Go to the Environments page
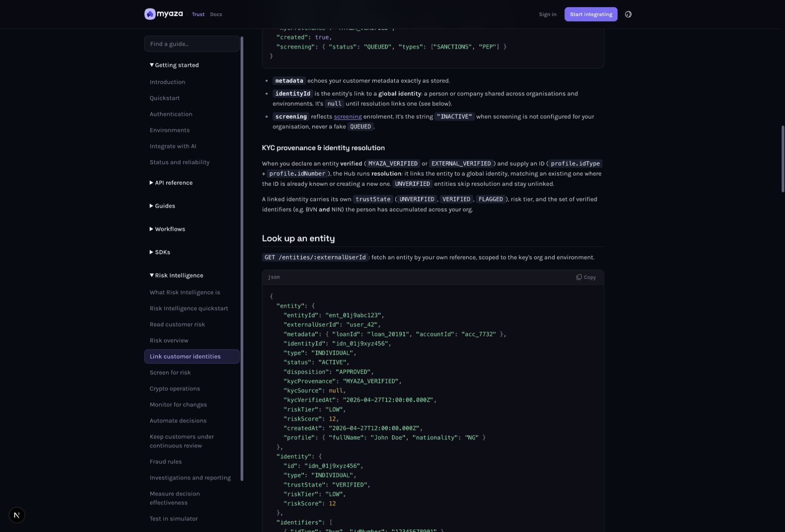 click(x=170, y=130)
